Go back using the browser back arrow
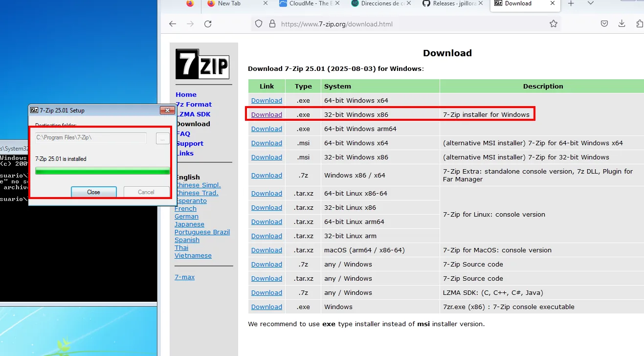Viewport: 644px width, 356px height. (x=172, y=23)
